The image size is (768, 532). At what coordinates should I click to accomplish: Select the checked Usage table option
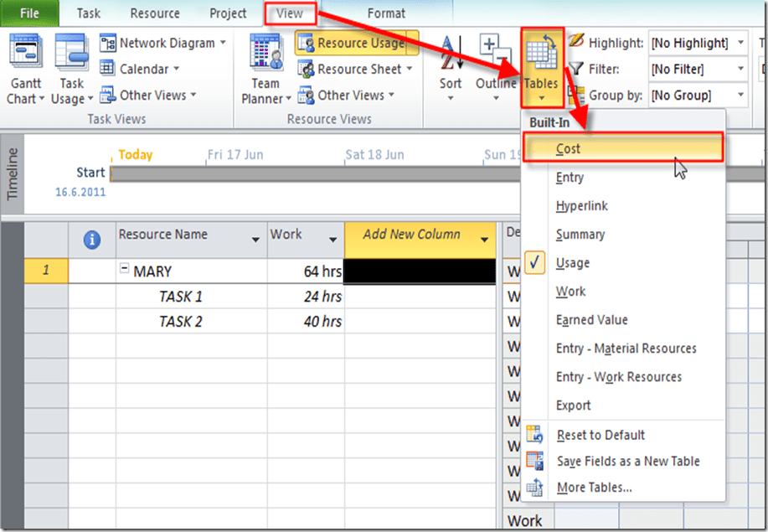click(573, 263)
